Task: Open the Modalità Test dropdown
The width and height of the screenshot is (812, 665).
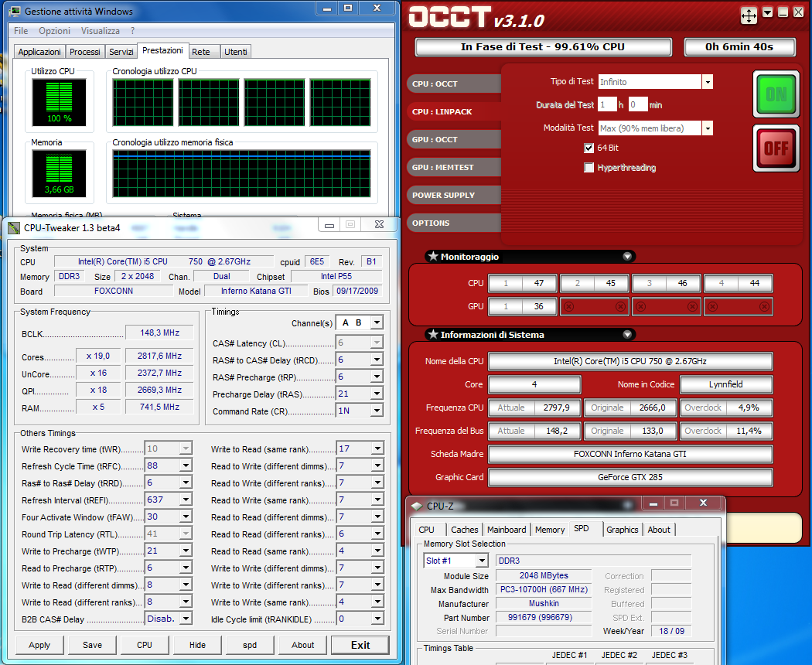Action: point(708,128)
